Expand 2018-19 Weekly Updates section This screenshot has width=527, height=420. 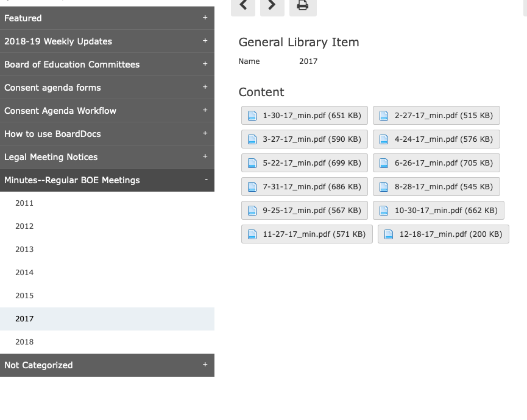tap(205, 41)
